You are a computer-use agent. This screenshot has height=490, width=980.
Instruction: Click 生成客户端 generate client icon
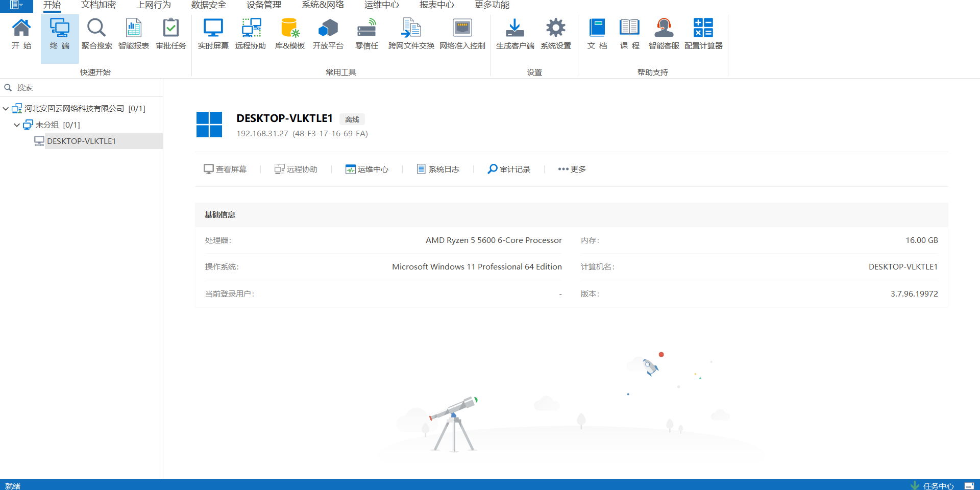[515, 34]
